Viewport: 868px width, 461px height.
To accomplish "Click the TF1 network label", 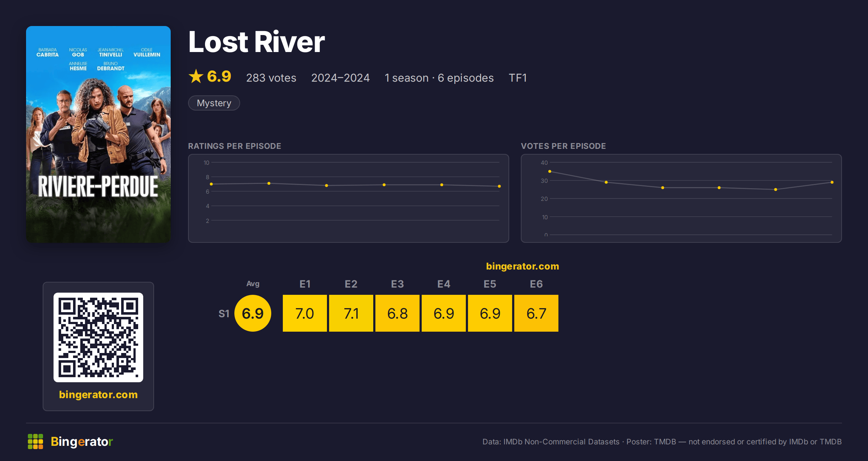I will [518, 78].
